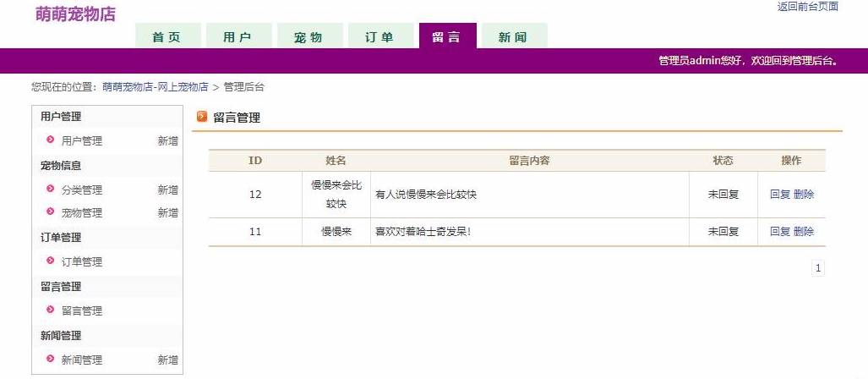The image size is (868, 379).
Task: Click the bullet icon next to 新闻管理
Action: [51, 359]
